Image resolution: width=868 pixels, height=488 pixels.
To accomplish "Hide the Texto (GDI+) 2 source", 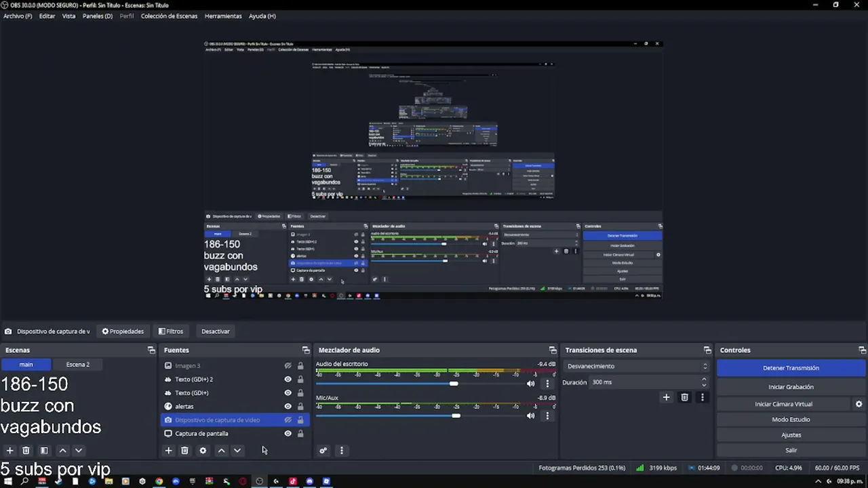I will [288, 379].
